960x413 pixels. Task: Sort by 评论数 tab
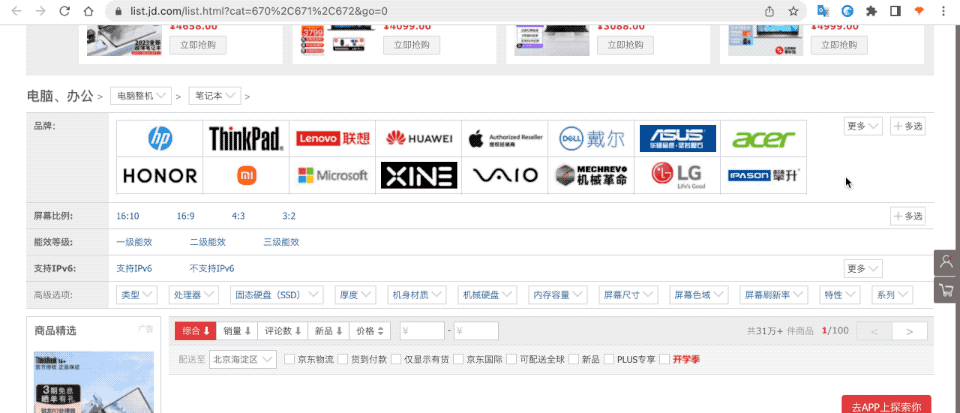click(283, 331)
